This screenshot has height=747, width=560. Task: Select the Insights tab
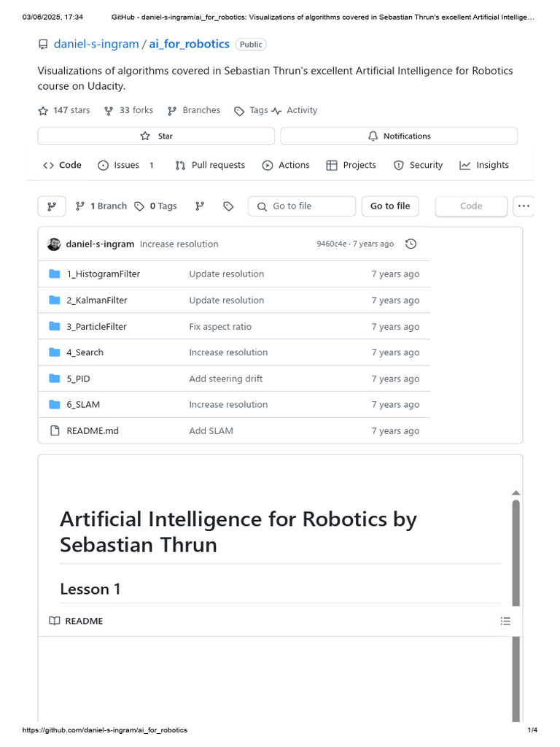484,165
